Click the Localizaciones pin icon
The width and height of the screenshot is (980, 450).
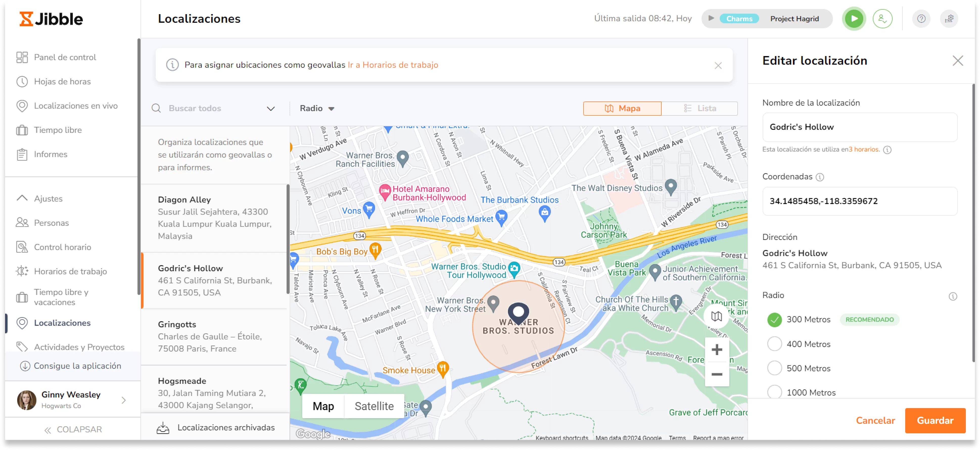point(22,323)
